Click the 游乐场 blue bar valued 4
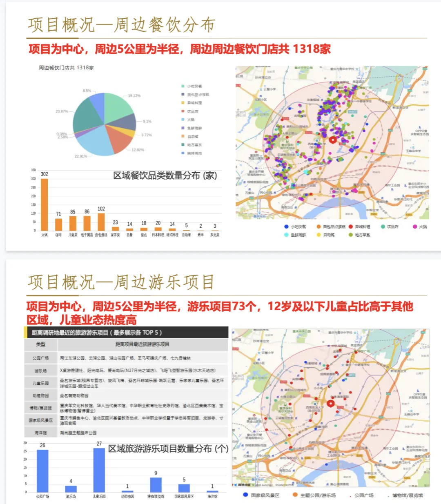Screen dimensions: 441x504 [x=71, y=489]
